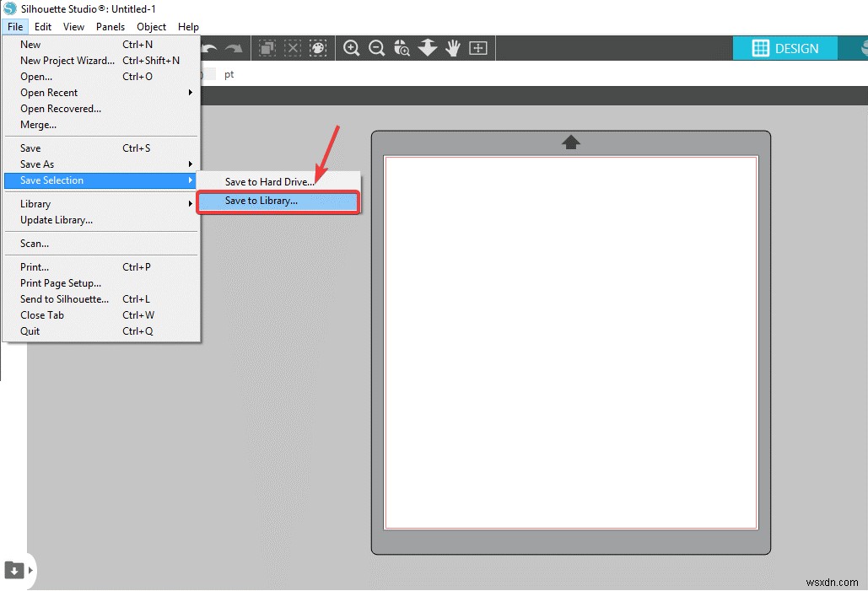Zoom out with the magnifier minus icon
868x591 pixels.
(376, 48)
